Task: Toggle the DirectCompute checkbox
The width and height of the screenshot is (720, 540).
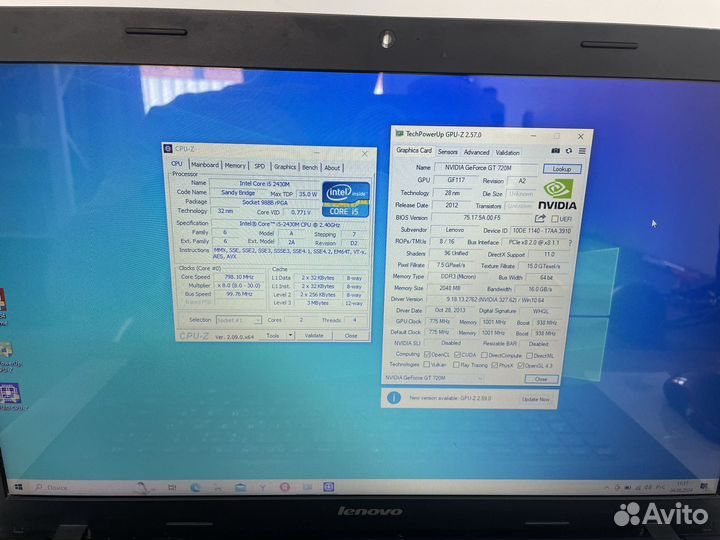Action: coord(484,355)
